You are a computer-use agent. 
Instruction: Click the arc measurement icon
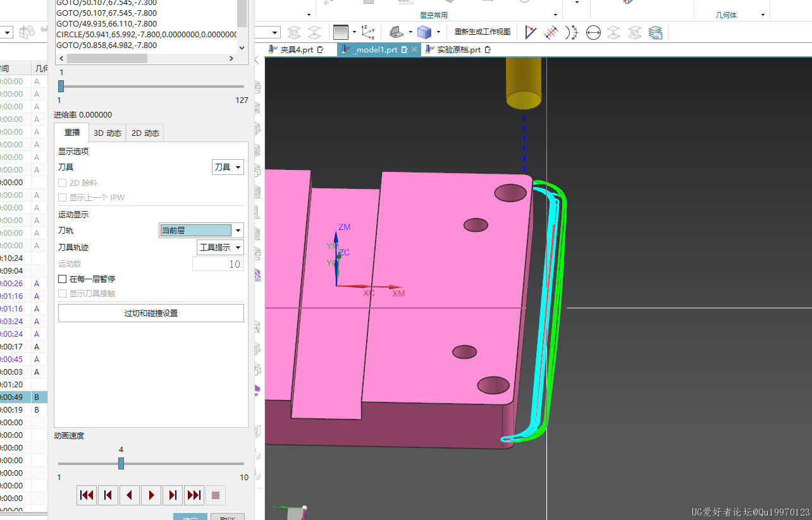[572, 32]
